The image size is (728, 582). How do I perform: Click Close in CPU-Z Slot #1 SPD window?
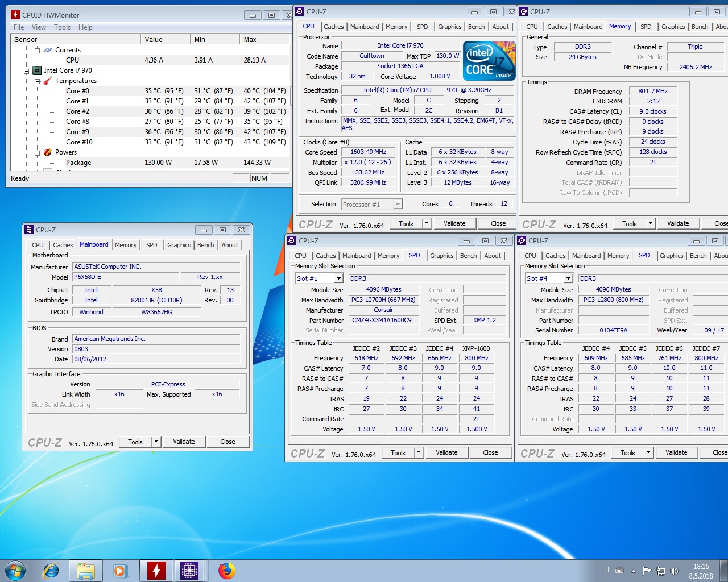click(490, 452)
